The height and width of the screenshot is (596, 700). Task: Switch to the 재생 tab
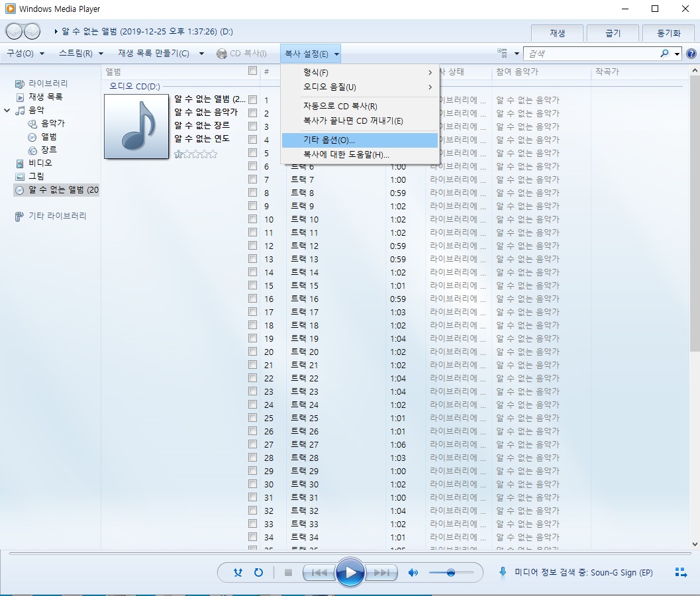tap(557, 33)
